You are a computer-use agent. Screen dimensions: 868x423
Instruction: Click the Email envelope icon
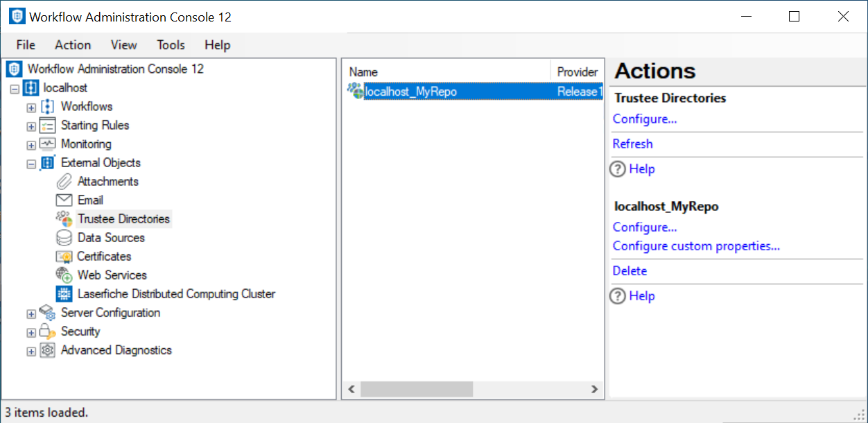[64, 200]
